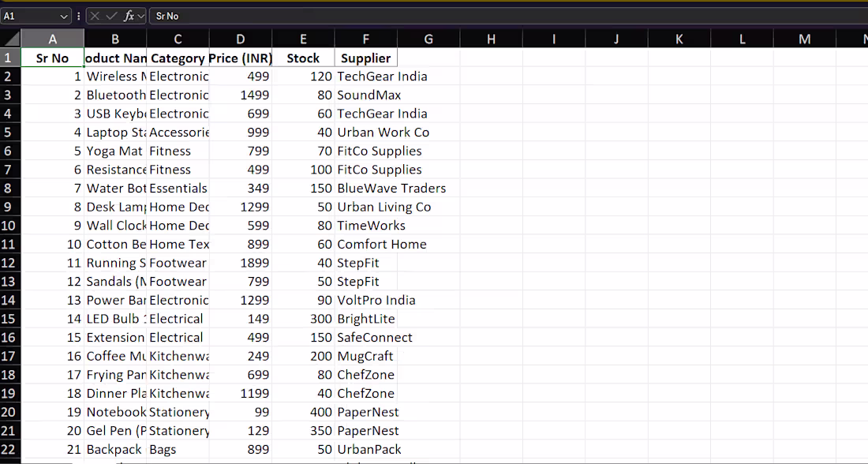868x464 pixels.
Task: Select column M header
Action: point(805,39)
